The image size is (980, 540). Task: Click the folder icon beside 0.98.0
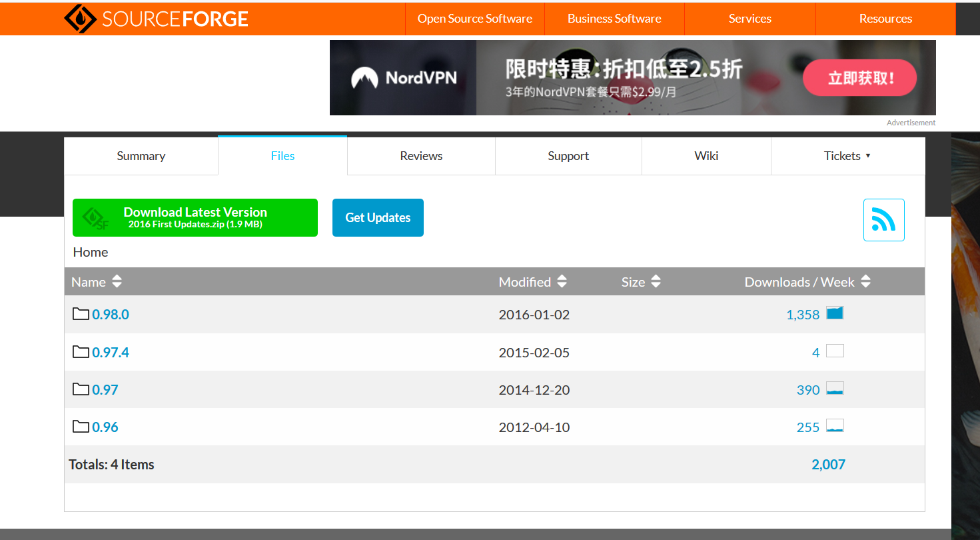(79, 313)
